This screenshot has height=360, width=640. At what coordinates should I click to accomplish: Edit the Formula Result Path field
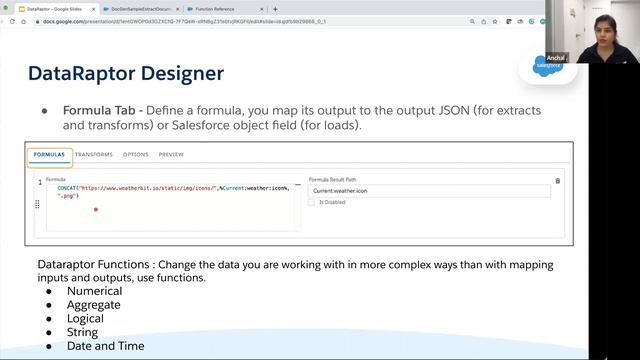click(429, 191)
